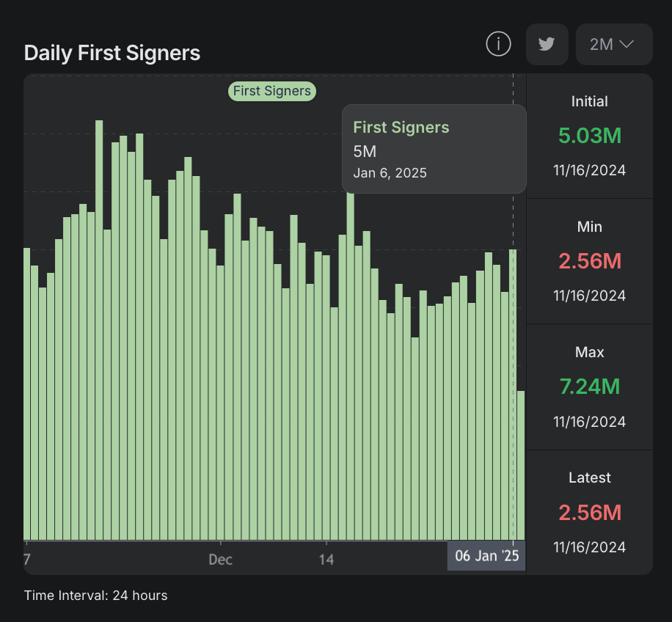Viewport: 672px width, 622px height.
Task: Click the Latest stat label
Action: [589, 478]
